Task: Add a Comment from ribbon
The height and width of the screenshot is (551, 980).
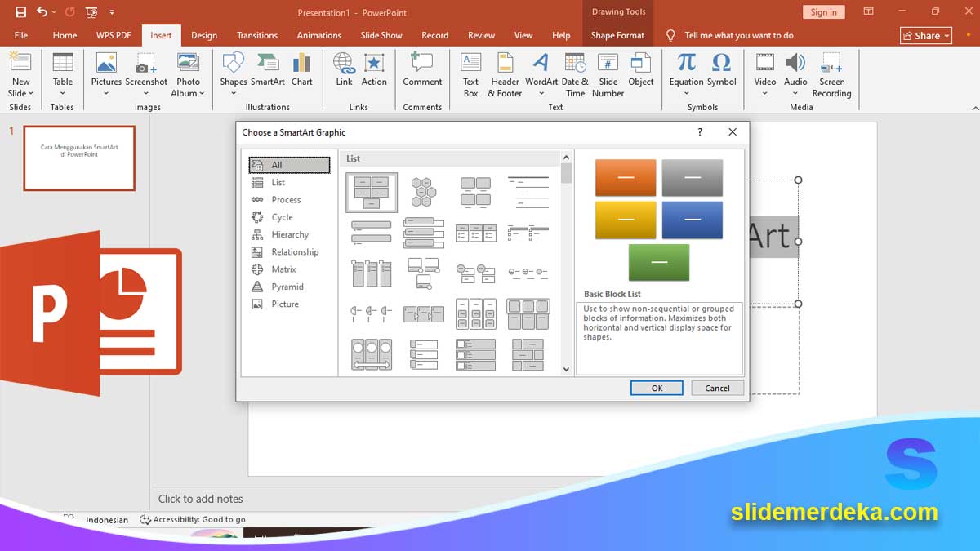Action: coord(422,70)
